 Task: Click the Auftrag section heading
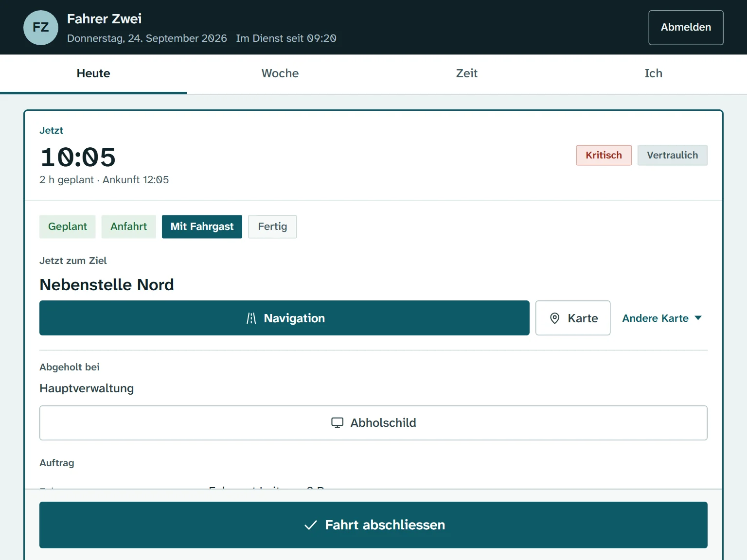[x=57, y=463]
